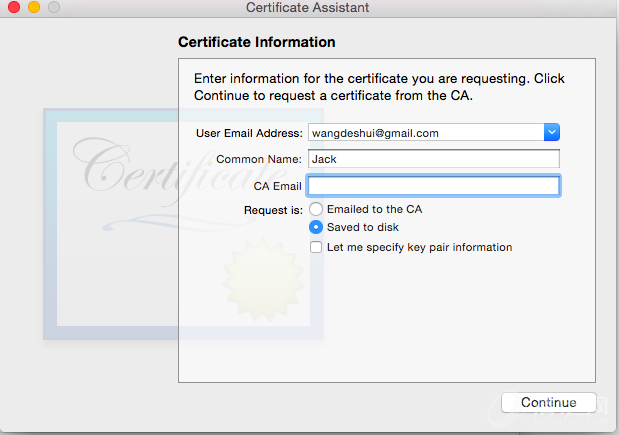Click the Certificate Assistant window title
Image resolution: width=619 pixels, height=435 pixels.
(x=307, y=8)
